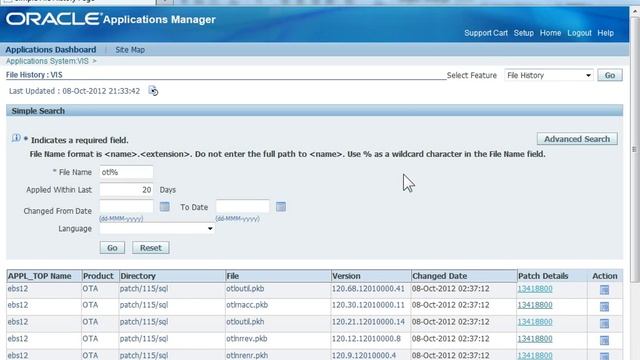Open the Select Feature dropdown
The image size is (640, 360).
549,75
